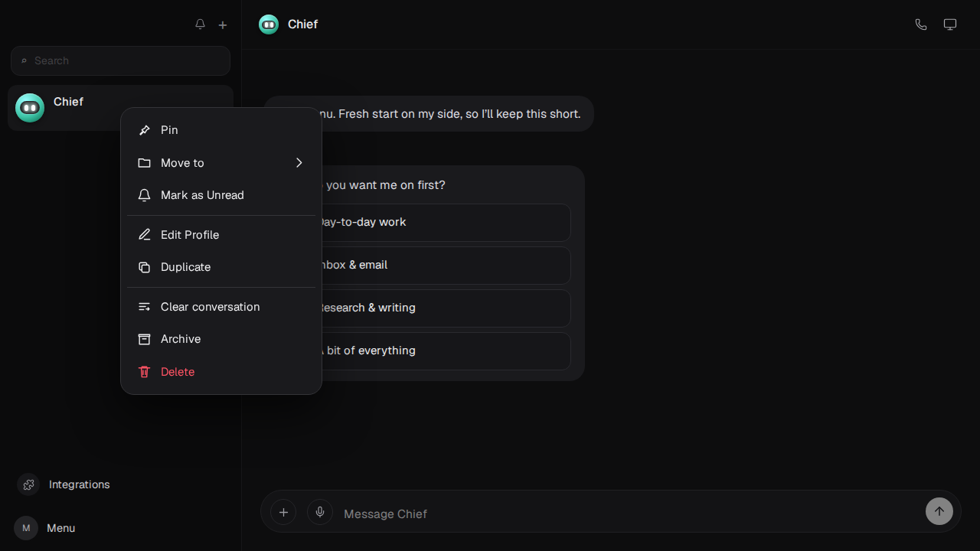Click Chief's avatar in the chat header

click(269, 24)
